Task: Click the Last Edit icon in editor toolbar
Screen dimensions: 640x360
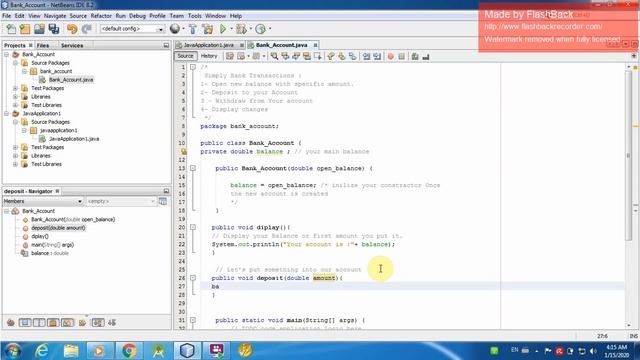Action: 230,56
